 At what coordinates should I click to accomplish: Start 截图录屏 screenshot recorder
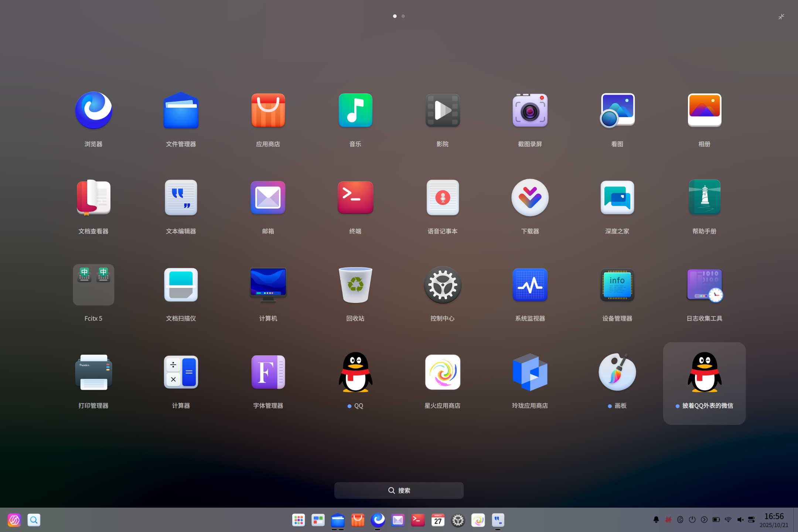coord(530,110)
